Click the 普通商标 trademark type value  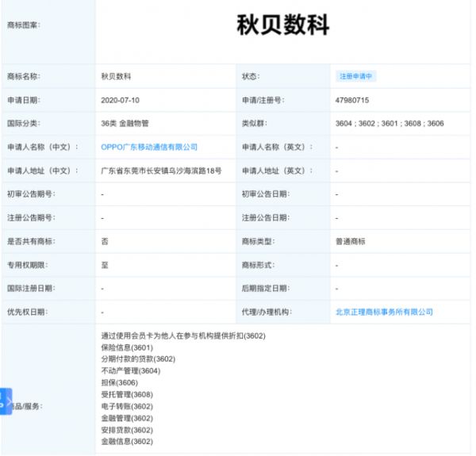pos(351,241)
